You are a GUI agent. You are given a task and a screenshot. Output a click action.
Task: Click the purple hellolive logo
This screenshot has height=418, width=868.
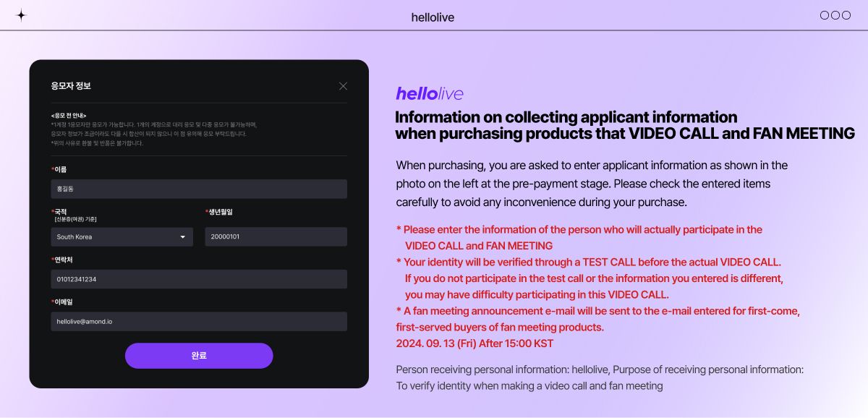click(430, 94)
